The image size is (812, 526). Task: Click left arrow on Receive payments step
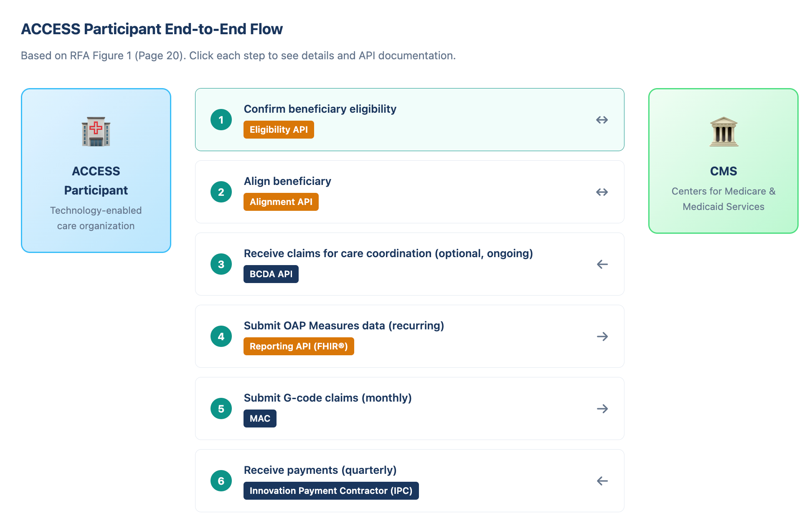click(x=602, y=481)
